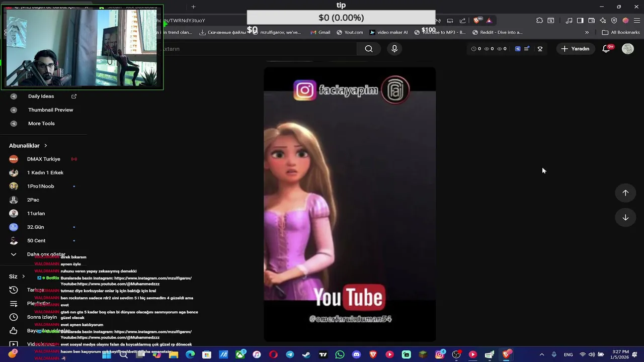Image resolution: width=644 pixels, height=362 pixels.
Task: Open Brave Shields lion icon in address bar
Action: [x=476, y=21]
